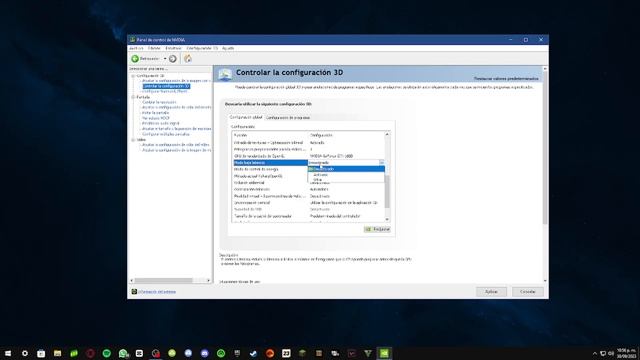Open Spotify from the taskbar
Image resolution: width=640 pixels, height=360 pixels.
[x=107, y=353]
